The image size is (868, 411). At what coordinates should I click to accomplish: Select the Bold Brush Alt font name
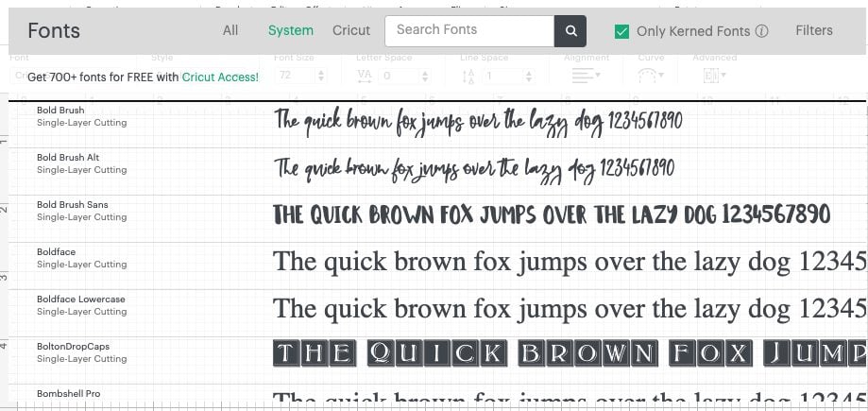pos(68,157)
